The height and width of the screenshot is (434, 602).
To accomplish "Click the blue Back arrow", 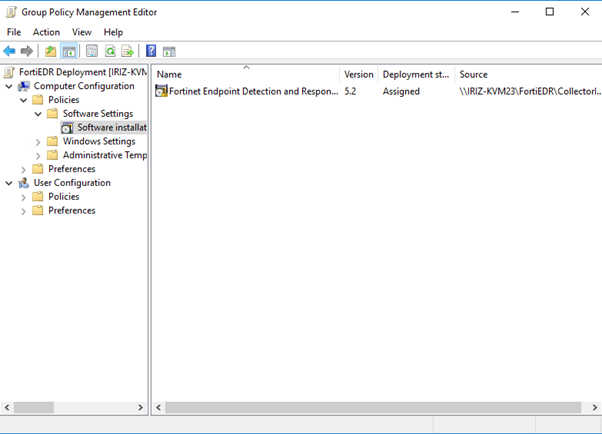I will pos(9,51).
